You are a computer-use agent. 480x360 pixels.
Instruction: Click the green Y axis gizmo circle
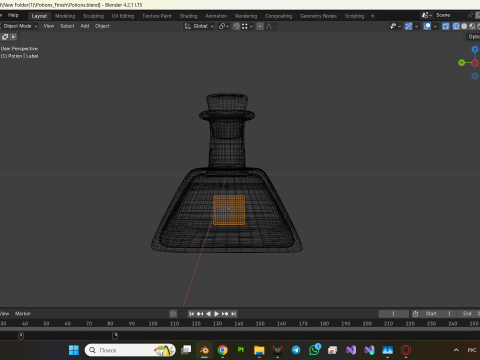[461, 63]
